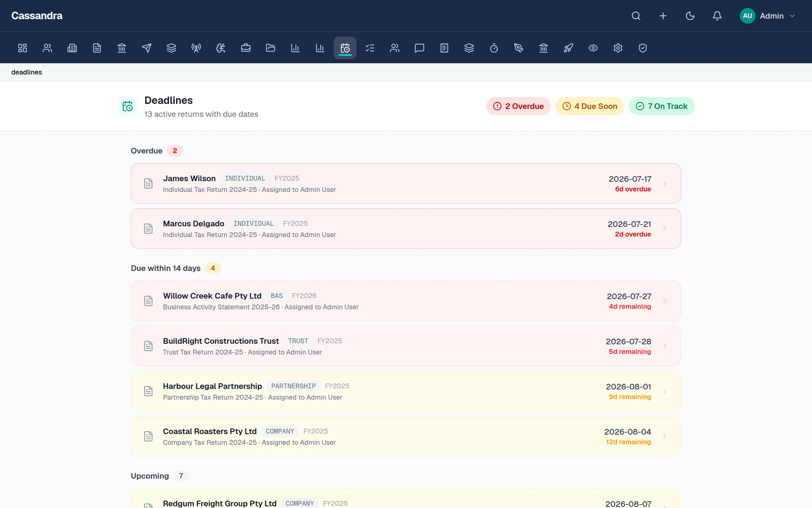Click the James Wilson name

point(189,178)
